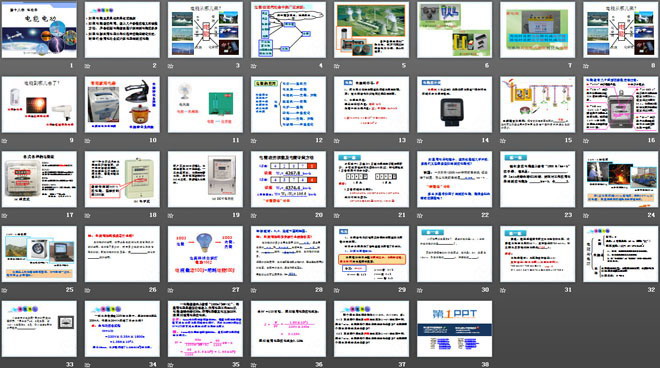The width and height of the screenshot is (660, 368).
Task: Click the animation star beneath slide 31
Action: point(503,290)
